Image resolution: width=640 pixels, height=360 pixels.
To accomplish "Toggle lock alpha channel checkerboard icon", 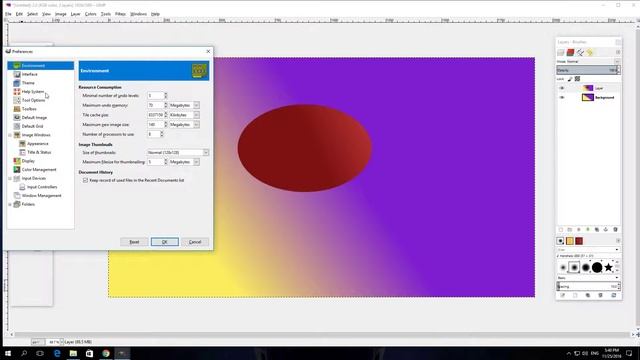I will pyautogui.click(x=577, y=79).
